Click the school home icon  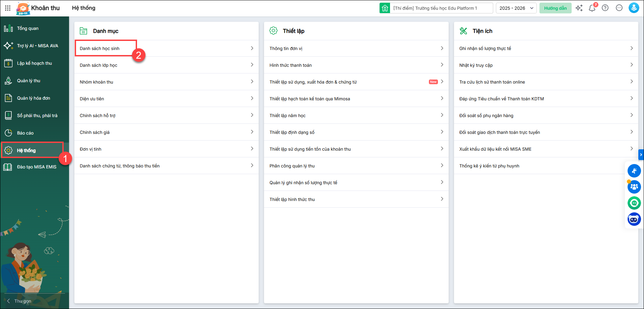(x=385, y=8)
